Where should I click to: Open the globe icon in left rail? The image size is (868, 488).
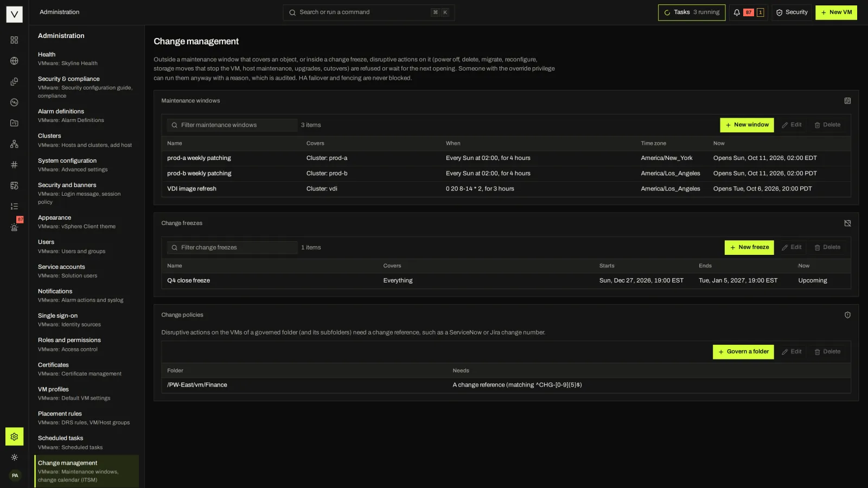14,61
